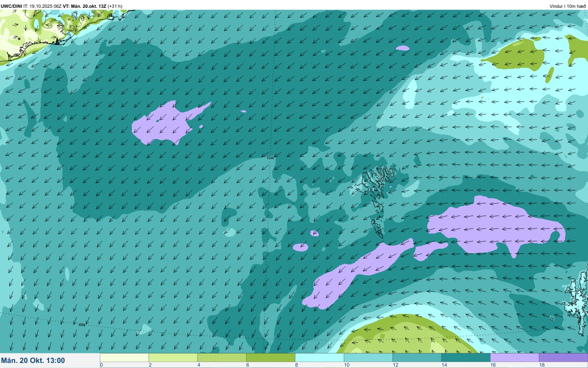Click the legend scale value '0'
This screenshot has width=588, height=368.
click(x=101, y=365)
